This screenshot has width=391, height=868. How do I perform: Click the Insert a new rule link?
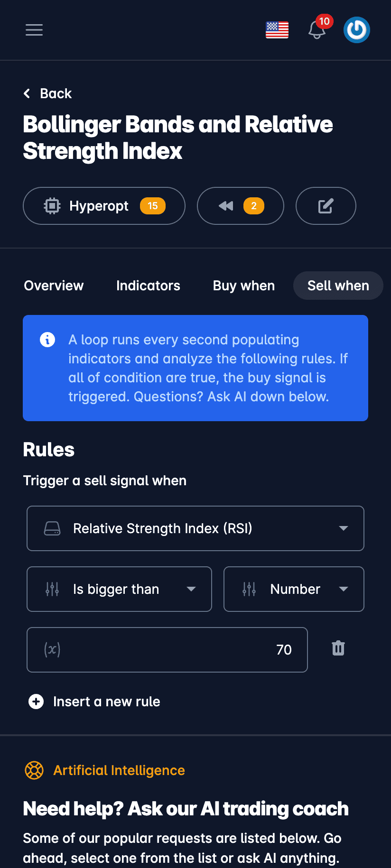tap(106, 702)
